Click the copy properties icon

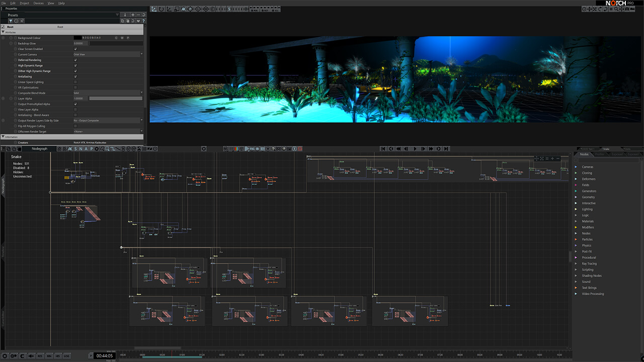[x=123, y=21]
